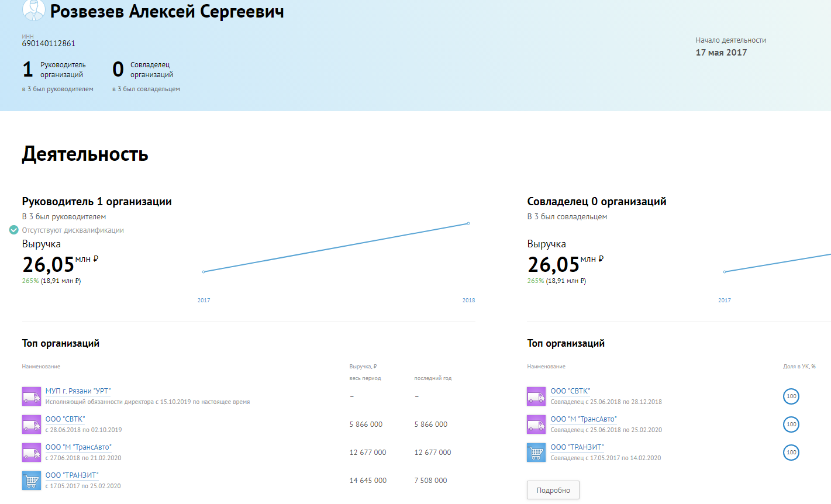Click text Совладелец с 17.05.2017 по 14.02.2020
Screen dimensions: 831x504
click(606, 458)
